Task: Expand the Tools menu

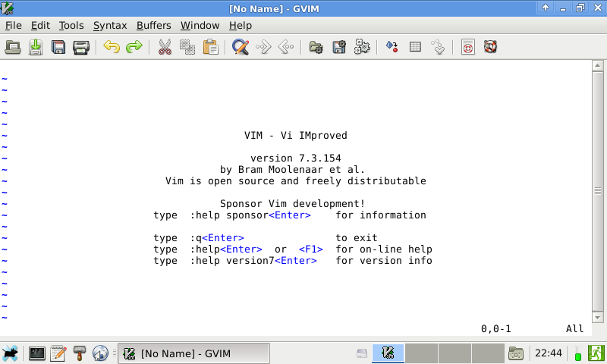Action: (x=71, y=25)
